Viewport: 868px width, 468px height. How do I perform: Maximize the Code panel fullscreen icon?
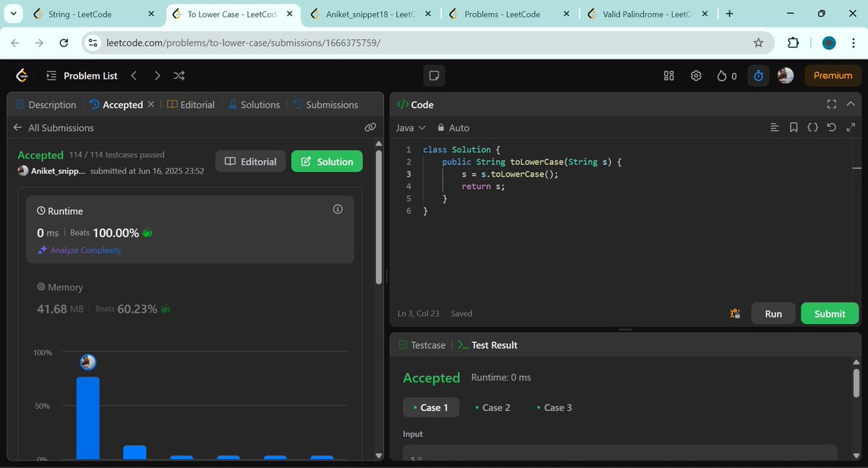pyautogui.click(x=831, y=104)
